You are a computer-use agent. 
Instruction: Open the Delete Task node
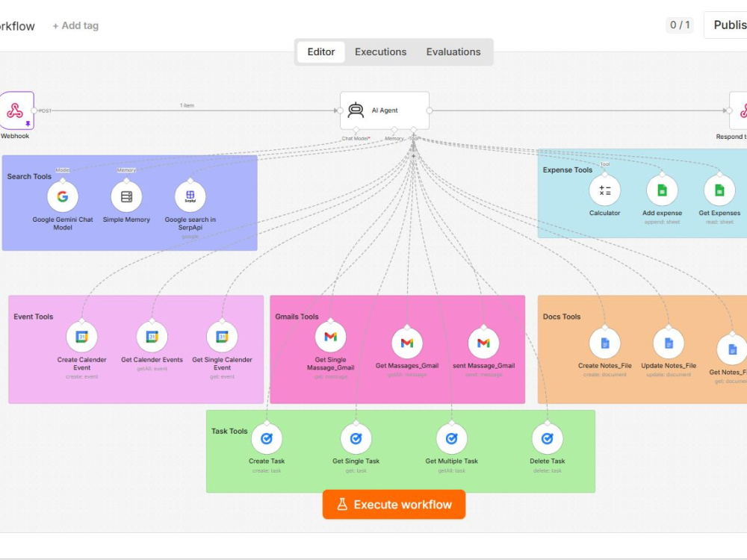[548, 438]
